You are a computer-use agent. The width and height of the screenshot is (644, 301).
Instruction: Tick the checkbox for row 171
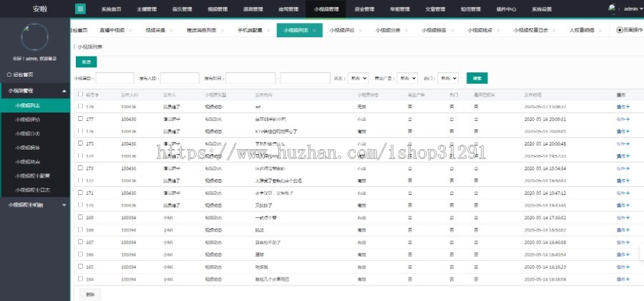click(80, 193)
